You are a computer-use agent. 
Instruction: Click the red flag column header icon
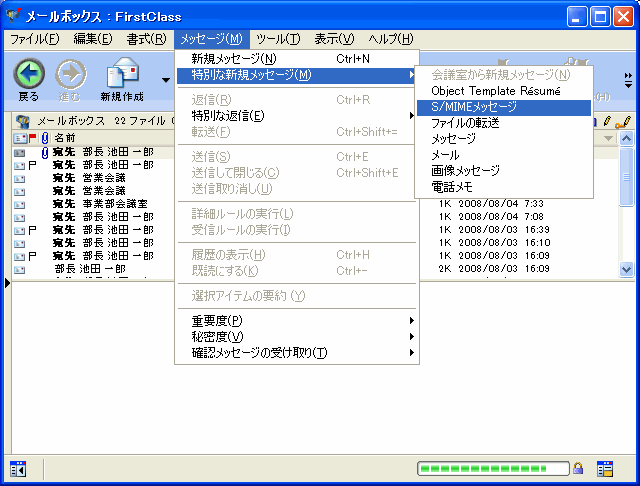click(32, 137)
